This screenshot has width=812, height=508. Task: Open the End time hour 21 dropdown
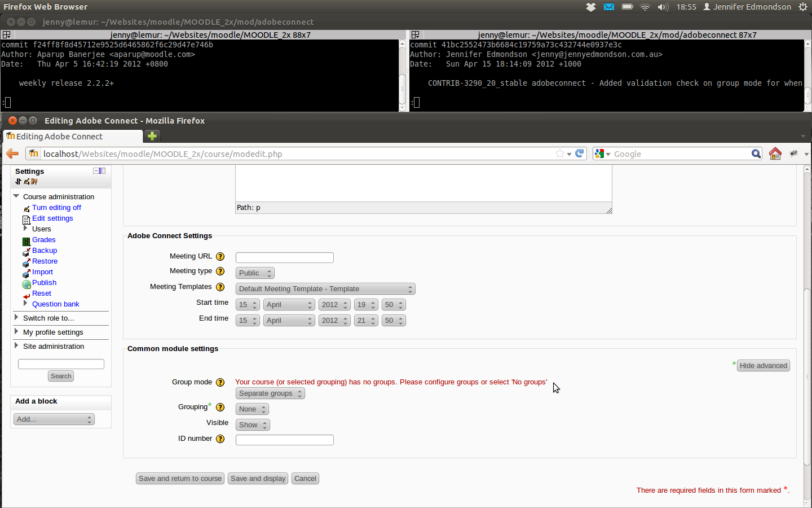click(x=366, y=321)
